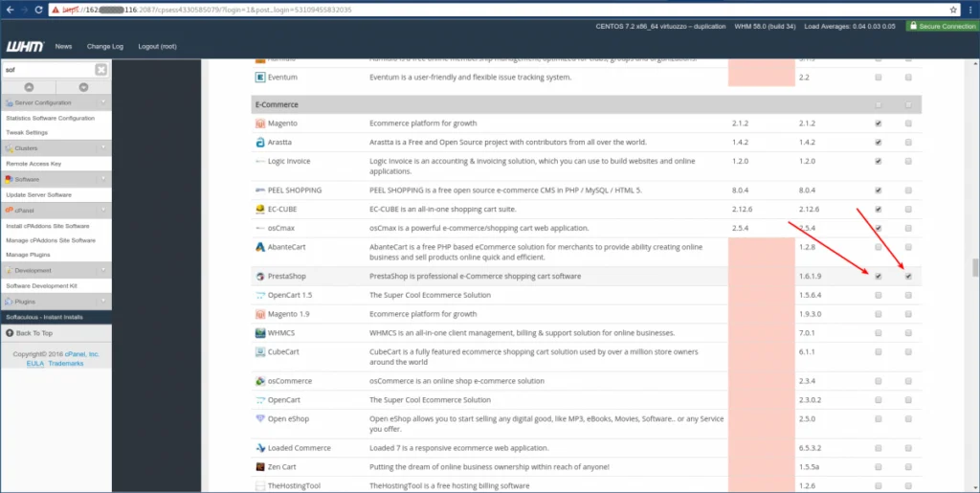Screen dimensions: 980x493
Task: Click the Loaded Commerce app icon
Action: click(x=260, y=448)
